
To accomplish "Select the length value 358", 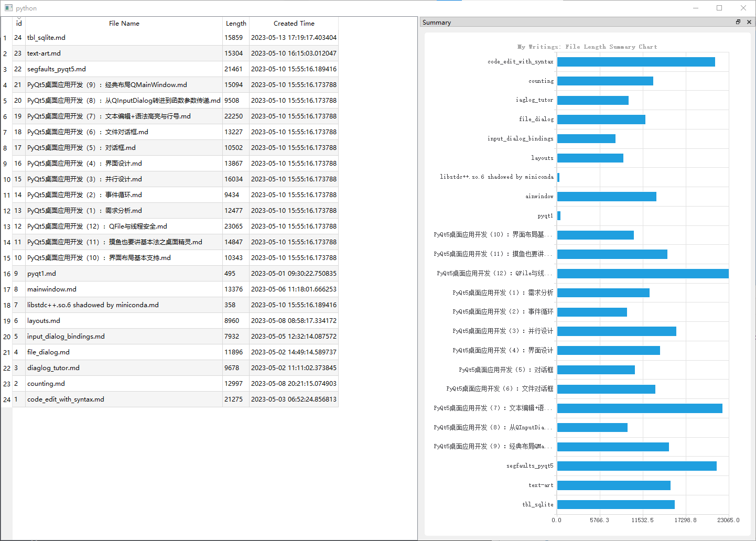I will [236, 305].
